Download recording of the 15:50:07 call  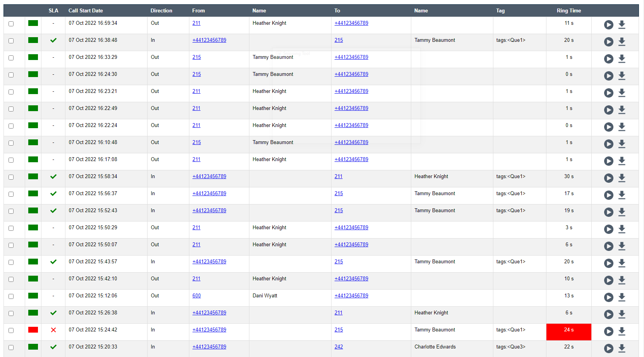point(622,246)
